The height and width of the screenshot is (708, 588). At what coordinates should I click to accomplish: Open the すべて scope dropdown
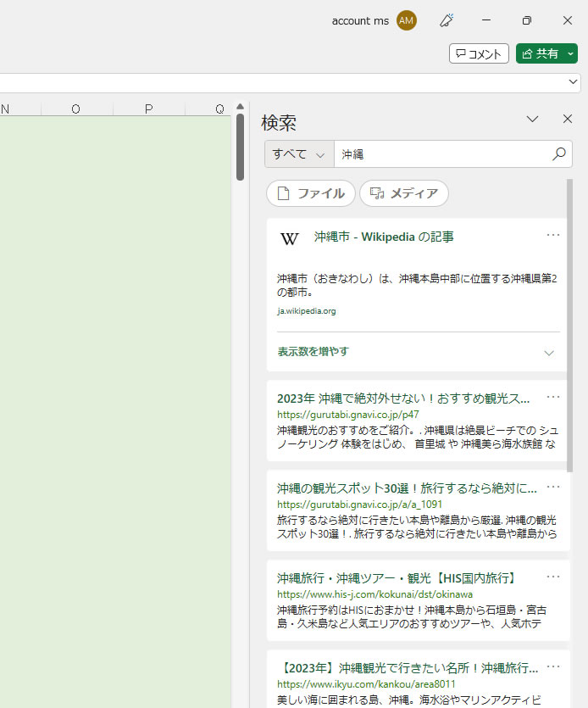coord(299,154)
